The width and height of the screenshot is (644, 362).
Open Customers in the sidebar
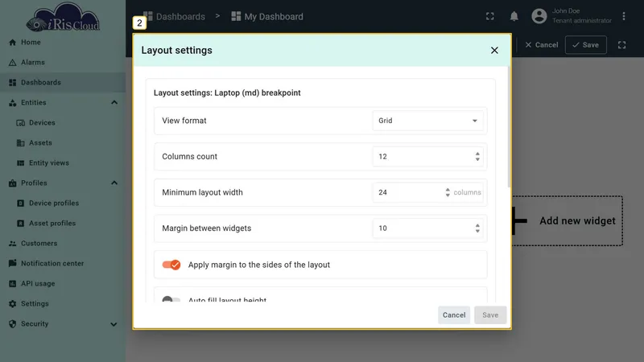coord(39,244)
